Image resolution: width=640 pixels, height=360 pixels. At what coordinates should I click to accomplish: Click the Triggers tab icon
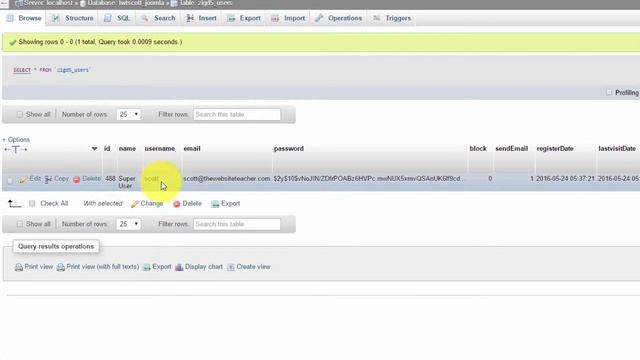376,18
